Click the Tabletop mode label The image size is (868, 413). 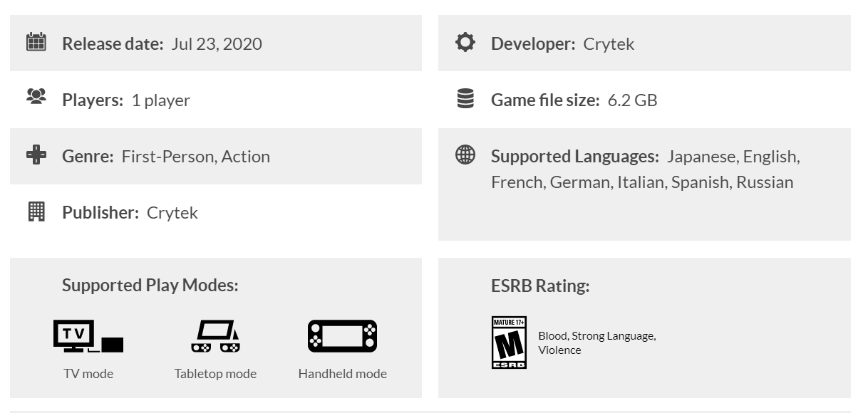(215, 373)
